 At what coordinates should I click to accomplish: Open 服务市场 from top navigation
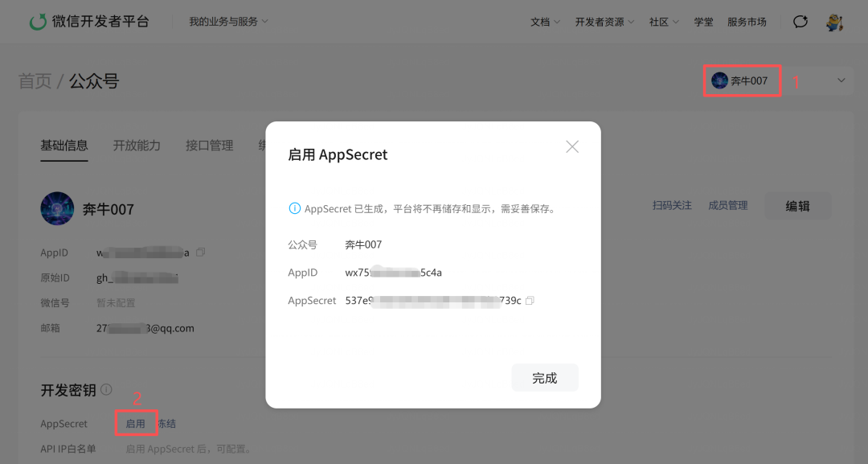(x=747, y=23)
